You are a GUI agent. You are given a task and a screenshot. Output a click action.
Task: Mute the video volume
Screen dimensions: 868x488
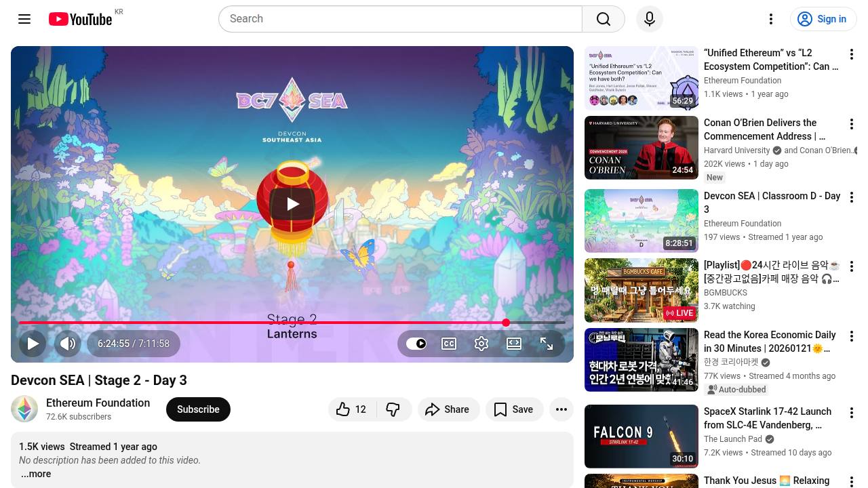coord(68,344)
